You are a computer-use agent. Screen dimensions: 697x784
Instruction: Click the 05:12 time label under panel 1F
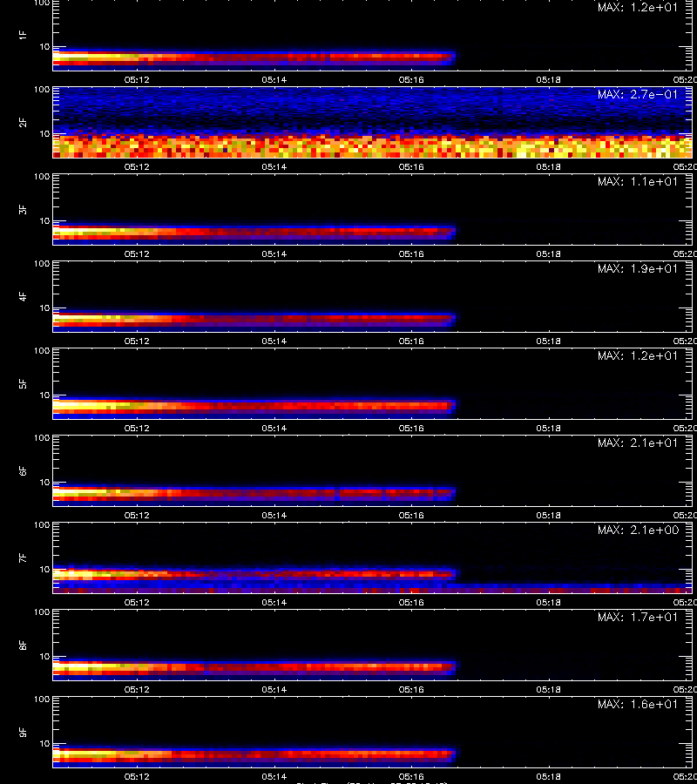137,79
